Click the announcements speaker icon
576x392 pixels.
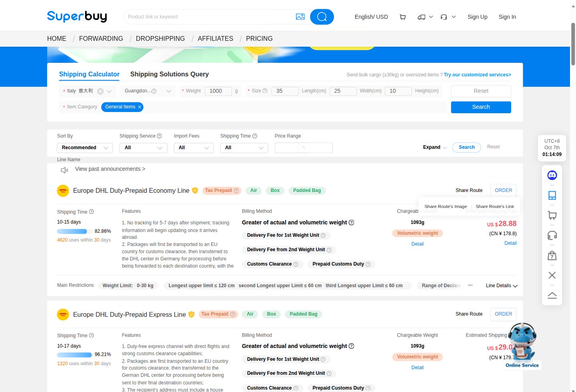64,170
